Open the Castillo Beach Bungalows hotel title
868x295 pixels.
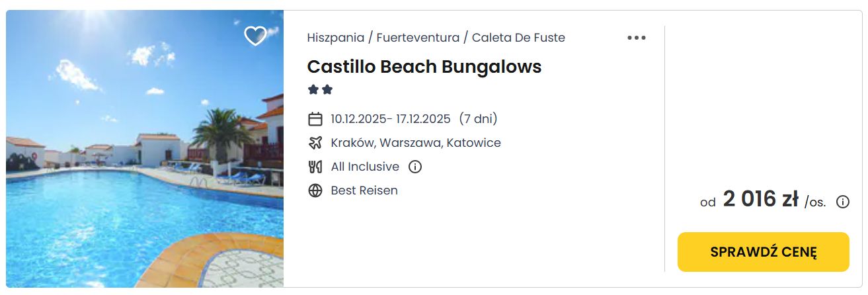424,67
